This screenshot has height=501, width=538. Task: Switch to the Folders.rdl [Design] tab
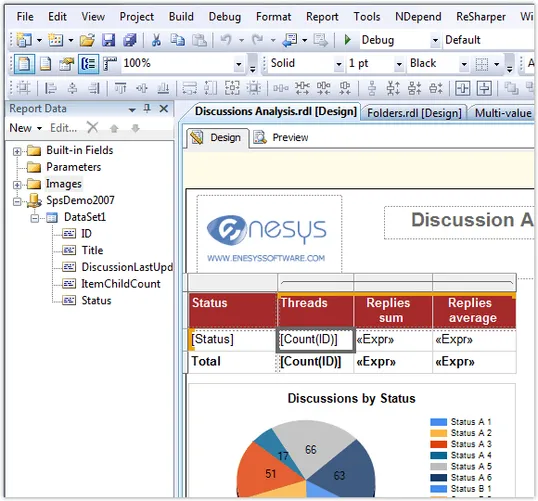[x=414, y=113]
